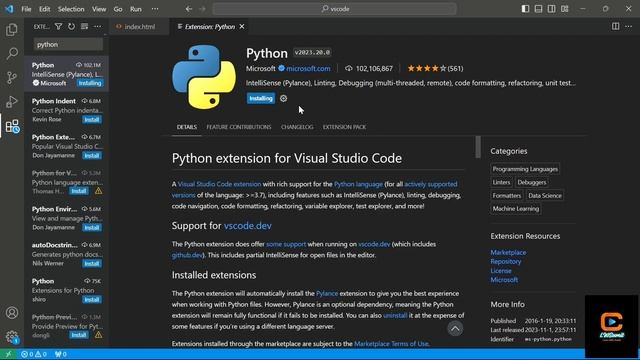This screenshot has width=640, height=360.
Task: Open the Run menu
Action: click(136, 9)
